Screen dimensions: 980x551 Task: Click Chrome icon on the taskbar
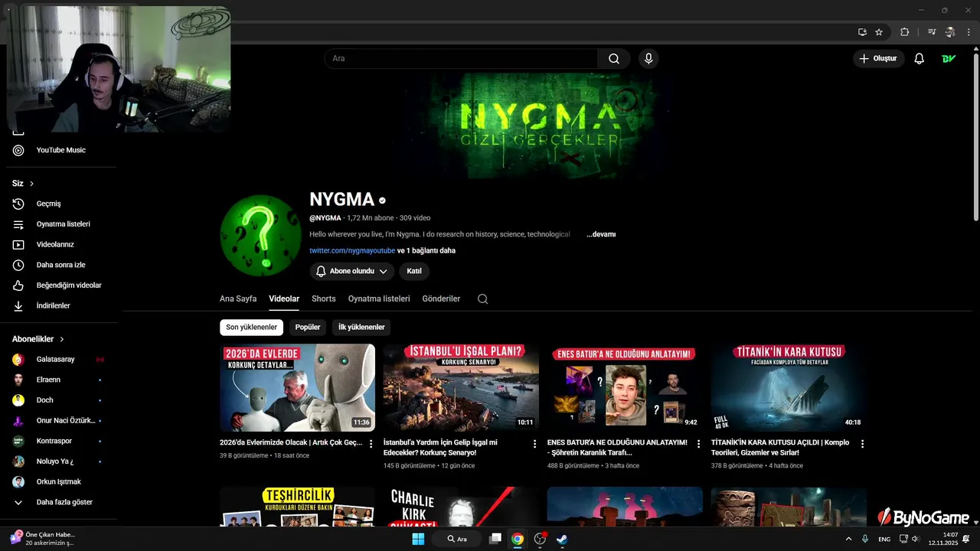click(x=518, y=539)
